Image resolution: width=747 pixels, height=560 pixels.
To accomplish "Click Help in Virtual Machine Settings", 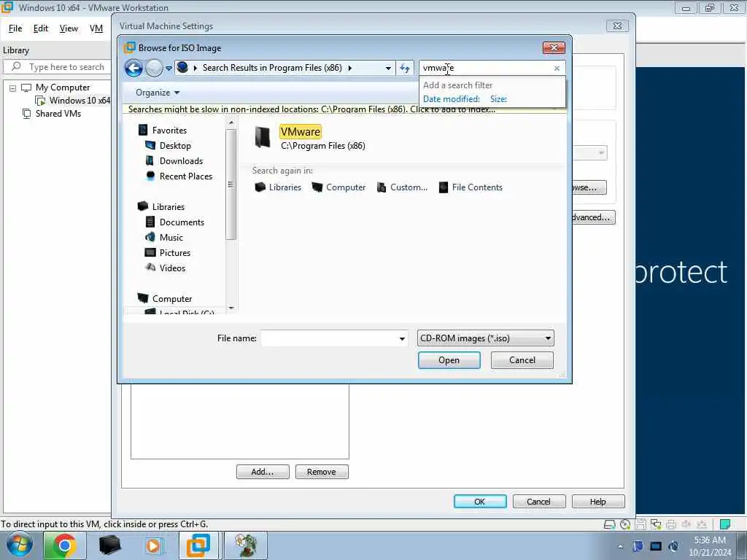I will click(598, 502).
